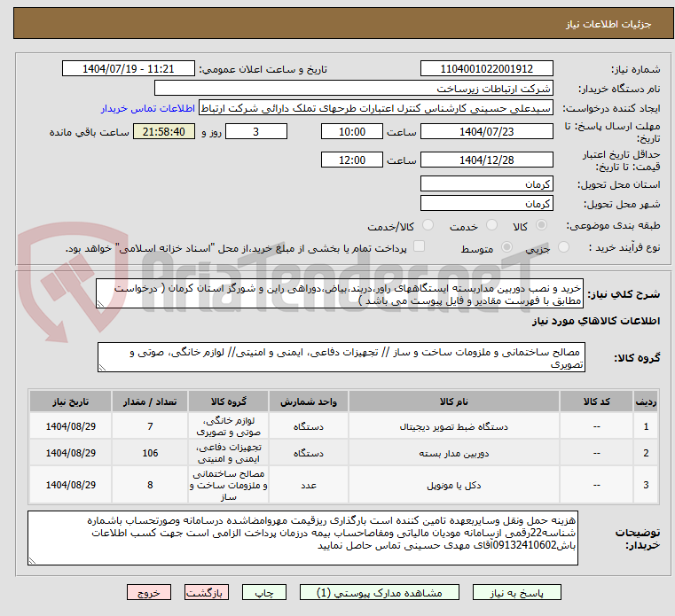Choose the کالا/خدمت radio option
The image size is (675, 616).
(428, 226)
